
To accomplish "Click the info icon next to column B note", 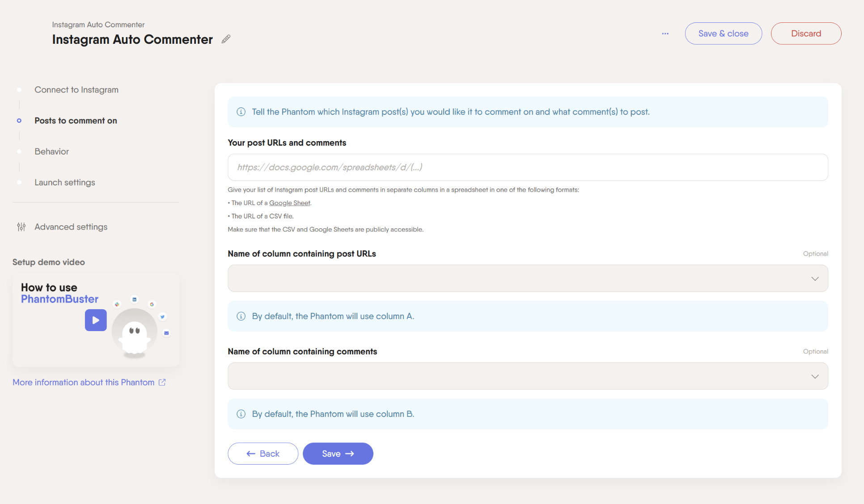I will pyautogui.click(x=241, y=414).
